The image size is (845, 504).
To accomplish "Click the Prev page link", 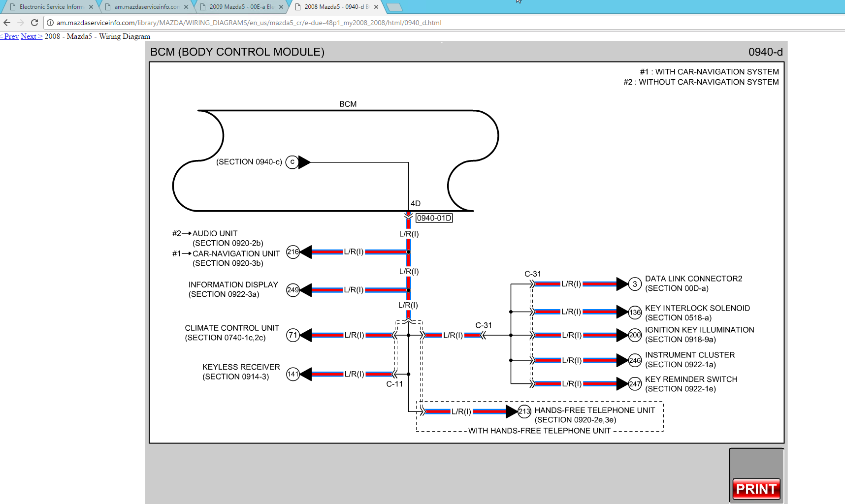I will click(10, 36).
